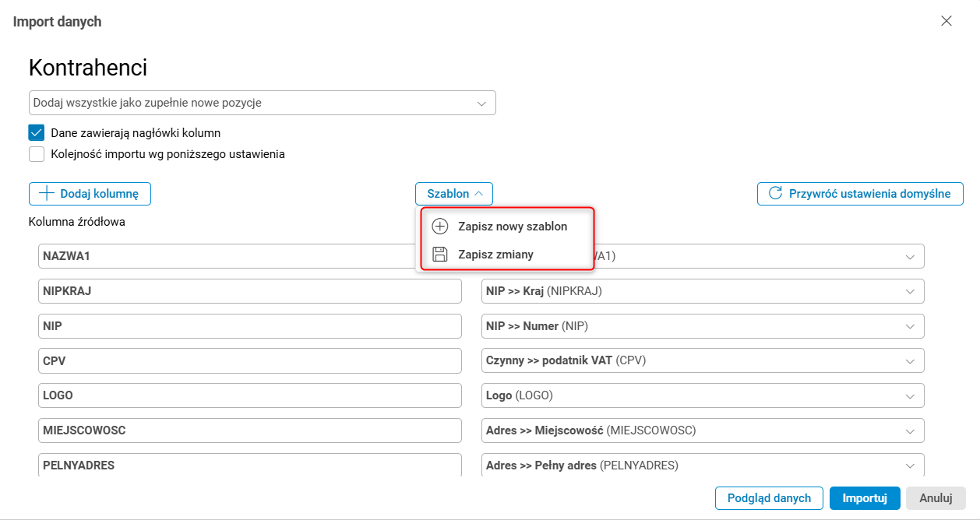Image resolution: width=980 pixels, height=520 pixels.
Task: Uncheck Dane zawierają nagłówki kolumn
Action: (37, 133)
